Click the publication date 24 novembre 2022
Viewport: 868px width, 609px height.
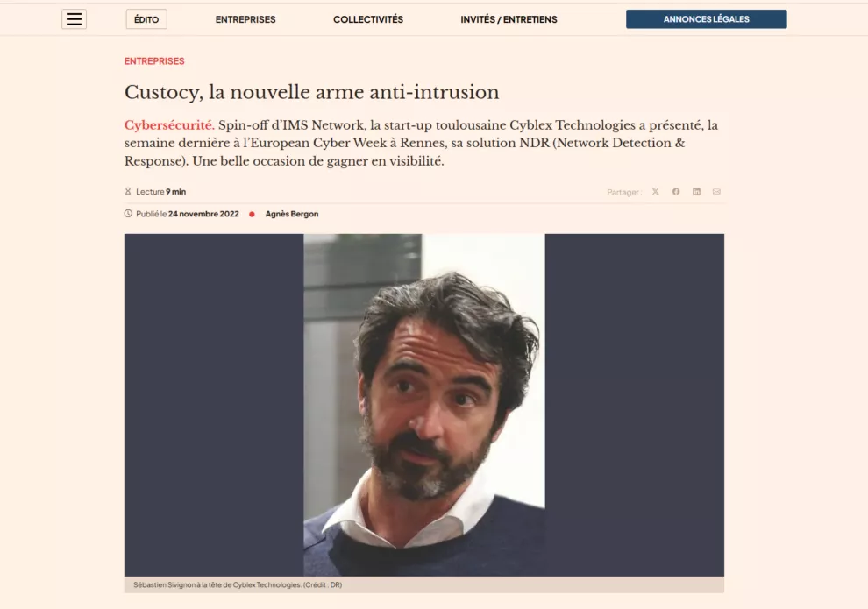203,214
